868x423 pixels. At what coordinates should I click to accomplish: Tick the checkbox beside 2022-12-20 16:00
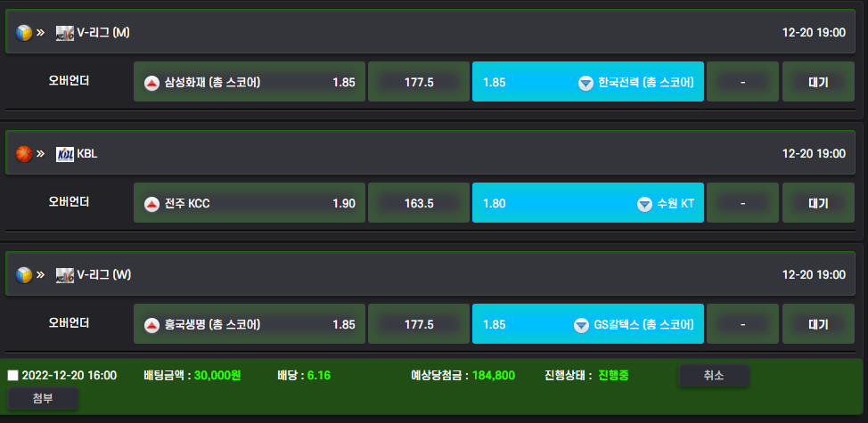[12, 376]
